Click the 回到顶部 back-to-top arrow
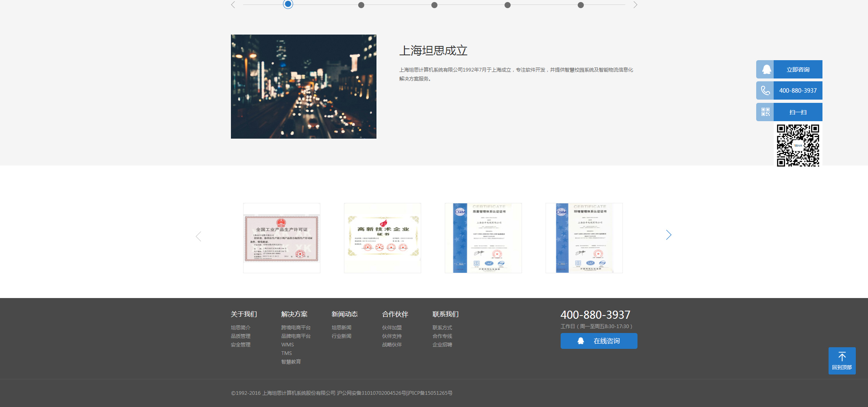The image size is (868, 407). [842, 361]
